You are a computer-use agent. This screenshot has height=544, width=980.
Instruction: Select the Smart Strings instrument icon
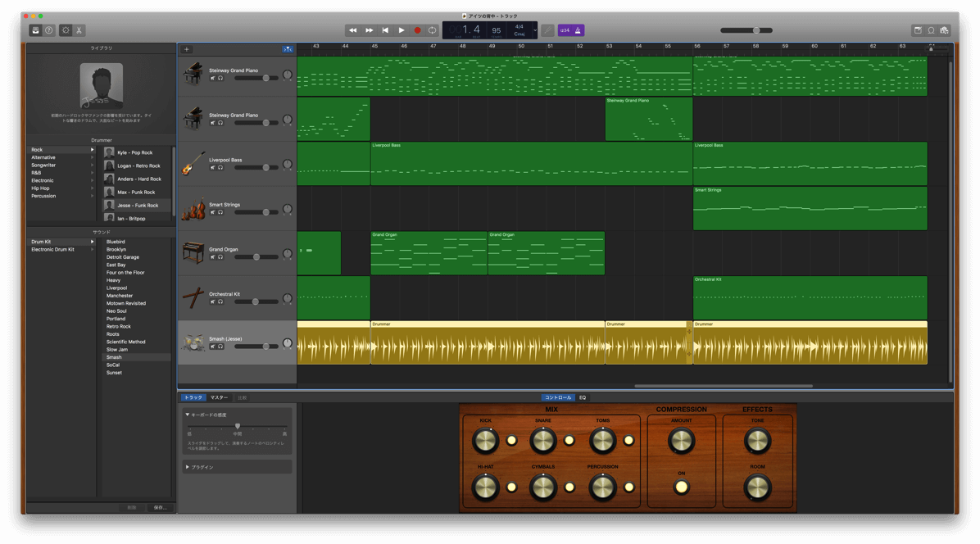(193, 209)
